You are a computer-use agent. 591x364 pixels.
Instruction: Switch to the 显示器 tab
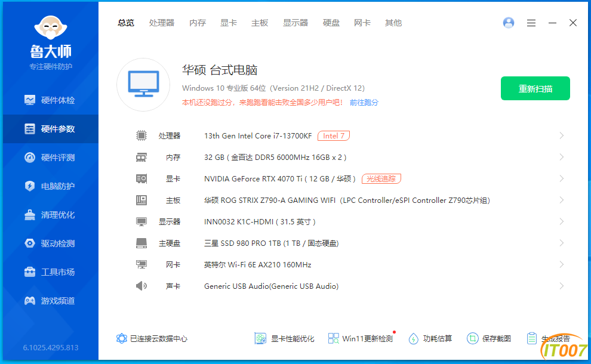pyautogui.click(x=295, y=23)
